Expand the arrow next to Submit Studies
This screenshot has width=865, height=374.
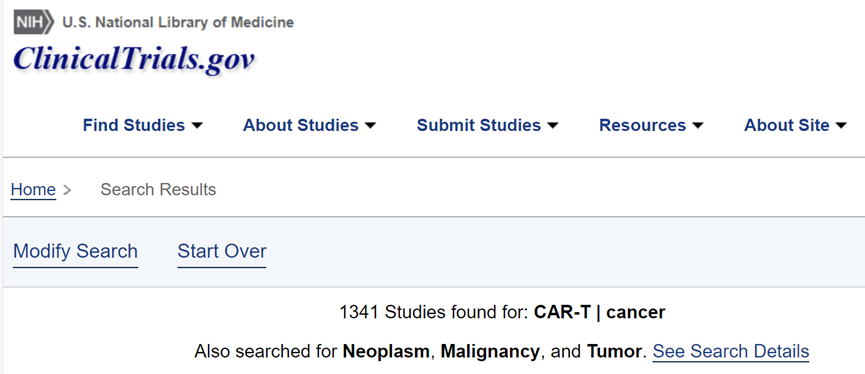point(553,126)
